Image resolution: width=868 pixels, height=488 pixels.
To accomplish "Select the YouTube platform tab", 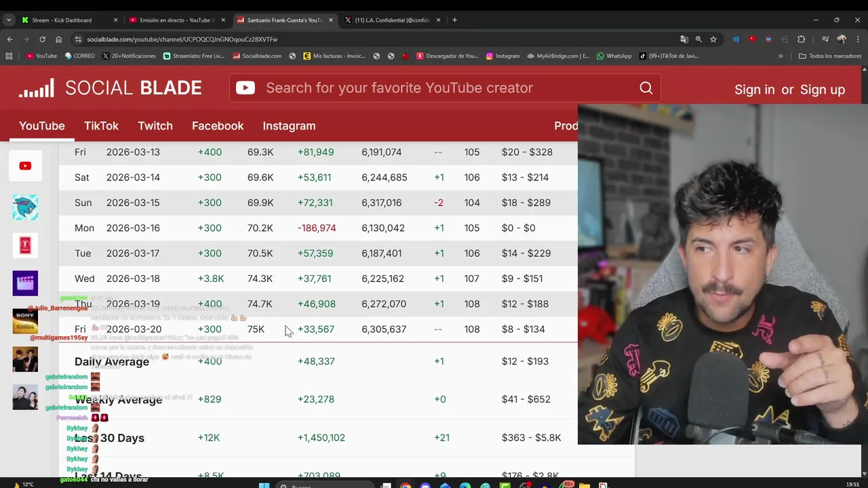I will pyautogui.click(x=42, y=126).
